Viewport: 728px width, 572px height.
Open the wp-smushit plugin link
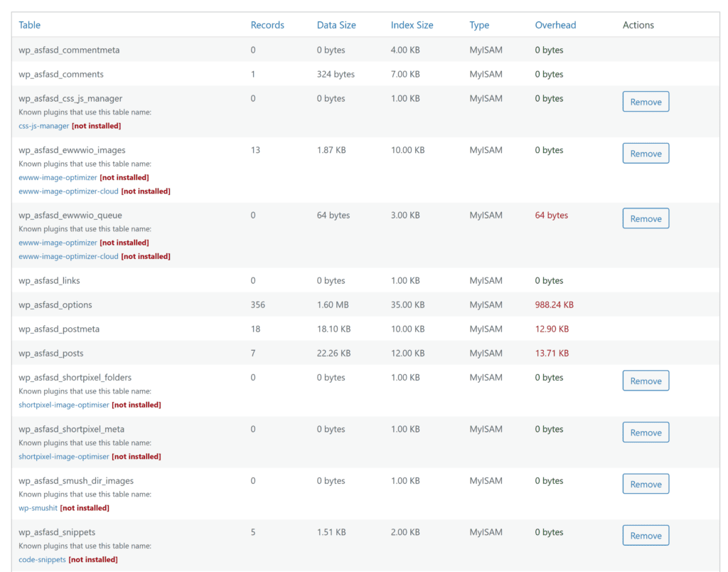[38, 508]
